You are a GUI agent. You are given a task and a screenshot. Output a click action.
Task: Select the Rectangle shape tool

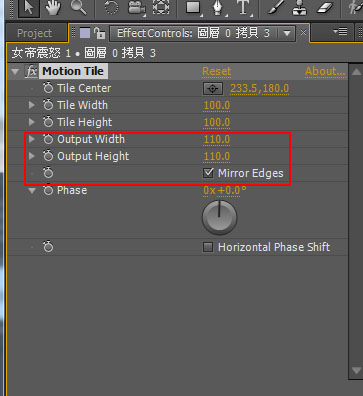193,8
